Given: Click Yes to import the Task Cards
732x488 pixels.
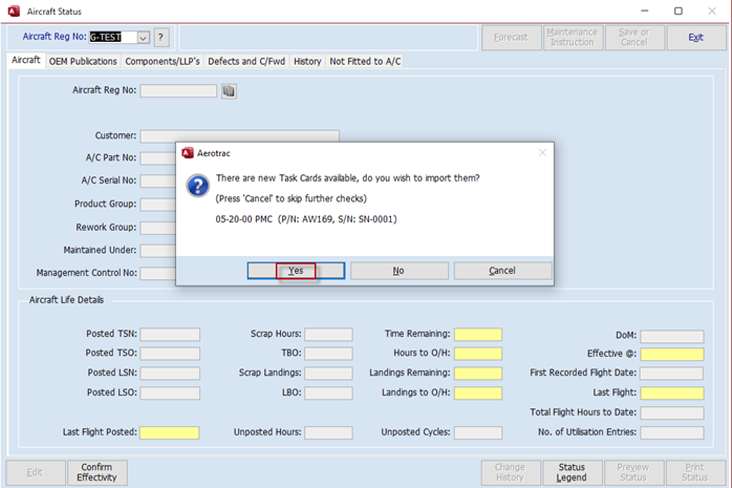Looking at the screenshot, I should click(x=296, y=270).
